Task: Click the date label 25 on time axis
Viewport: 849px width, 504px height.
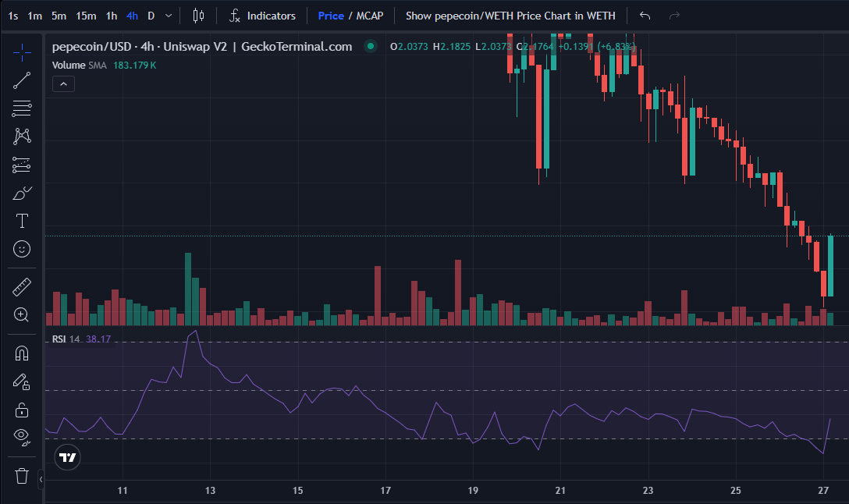Action: (x=735, y=491)
